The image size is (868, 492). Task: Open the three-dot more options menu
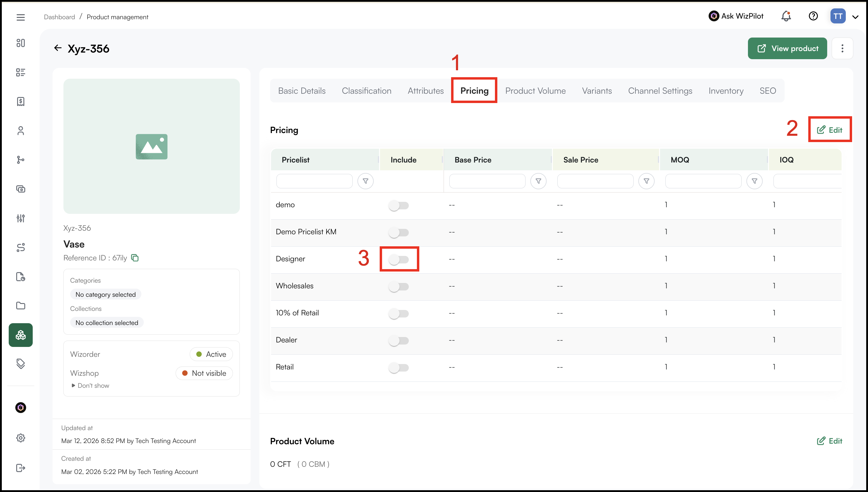point(842,48)
